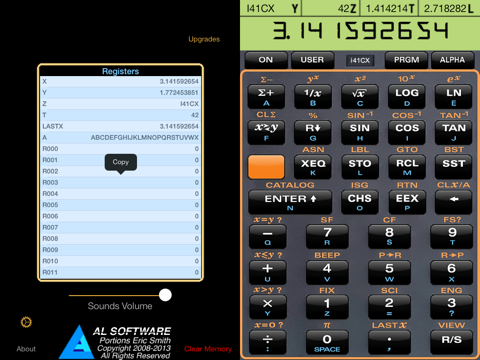The image size is (480, 360).
Task: Click the divide operator key
Action: (x=268, y=342)
